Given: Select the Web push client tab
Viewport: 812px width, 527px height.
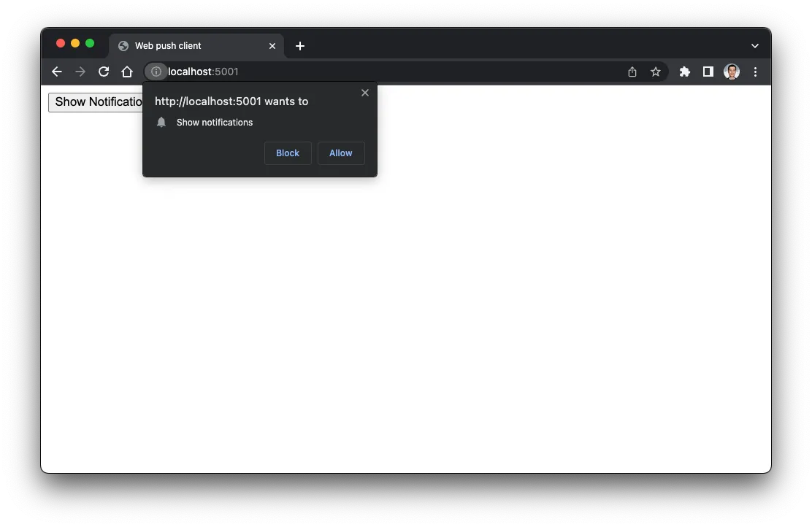Looking at the screenshot, I should [x=190, y=45].
